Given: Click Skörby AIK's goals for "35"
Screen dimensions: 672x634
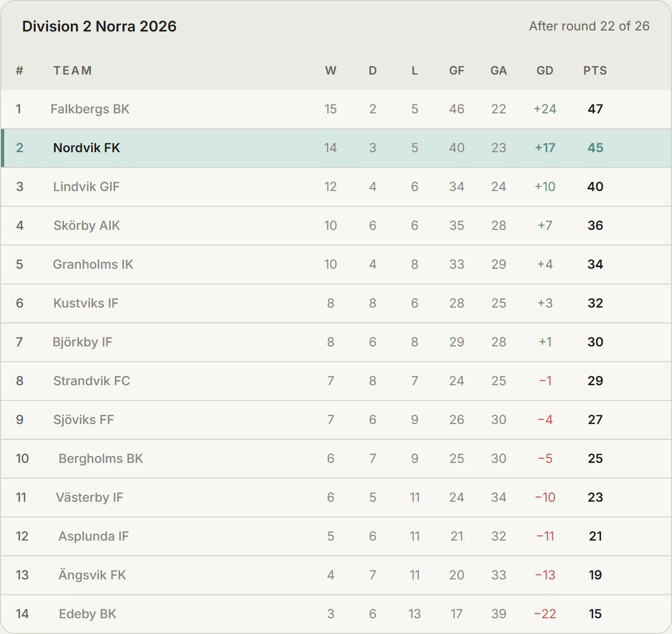Looking at the screenshot, I should pos(457,226).
